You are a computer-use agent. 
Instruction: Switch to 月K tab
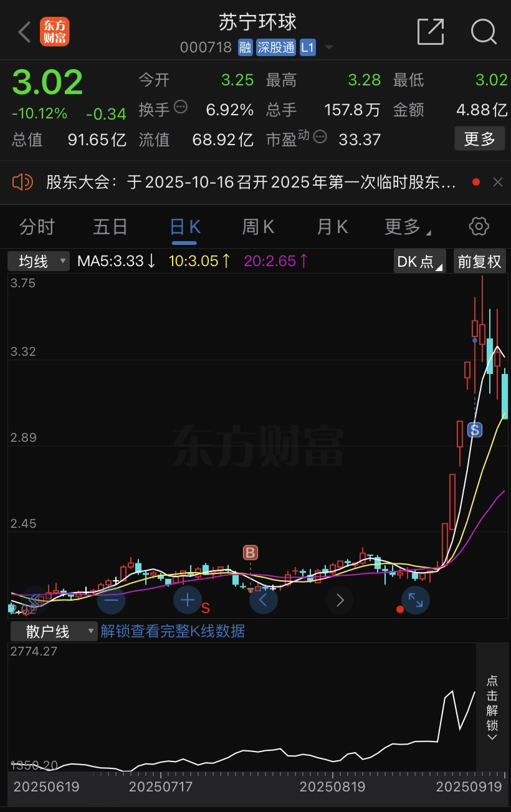[332, 227]
